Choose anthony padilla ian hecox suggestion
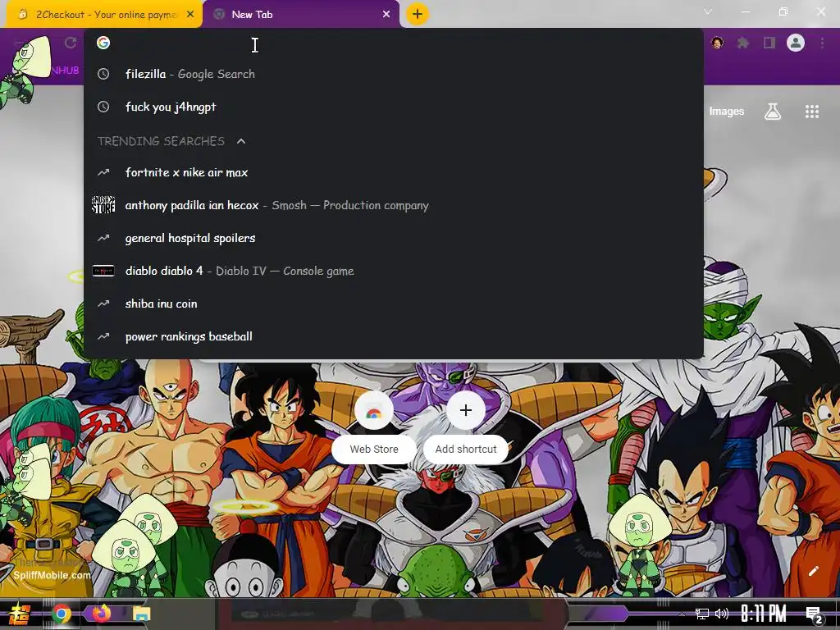Screen dimensions: 840x630 click(x=393, y=205)
